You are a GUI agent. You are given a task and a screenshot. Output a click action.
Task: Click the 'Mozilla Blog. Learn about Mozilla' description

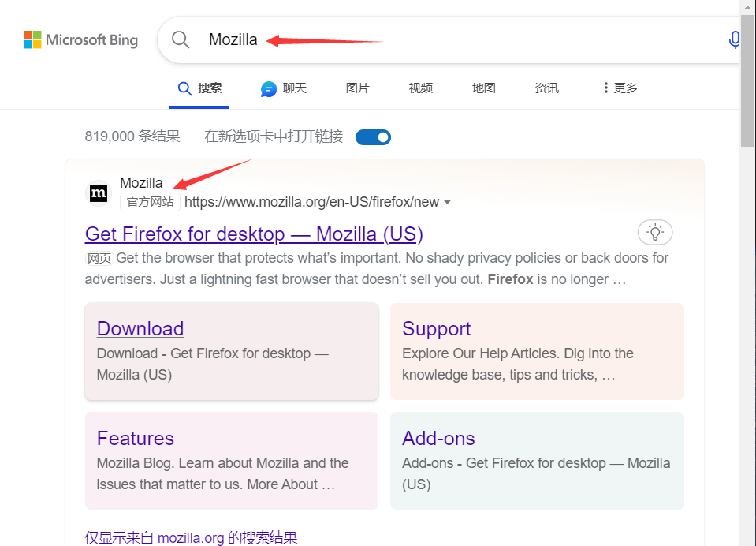pyautogui.click(x=223, y=473)
